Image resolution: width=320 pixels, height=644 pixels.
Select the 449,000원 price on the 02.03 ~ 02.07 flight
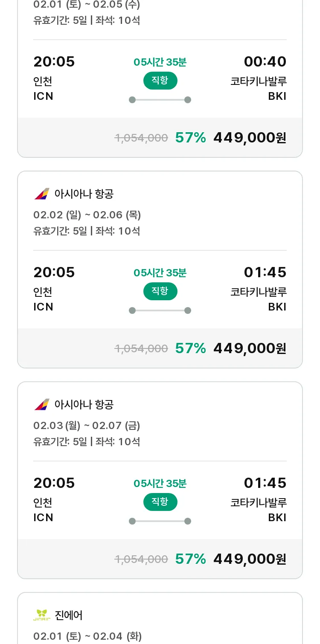(x=250, y=559)
